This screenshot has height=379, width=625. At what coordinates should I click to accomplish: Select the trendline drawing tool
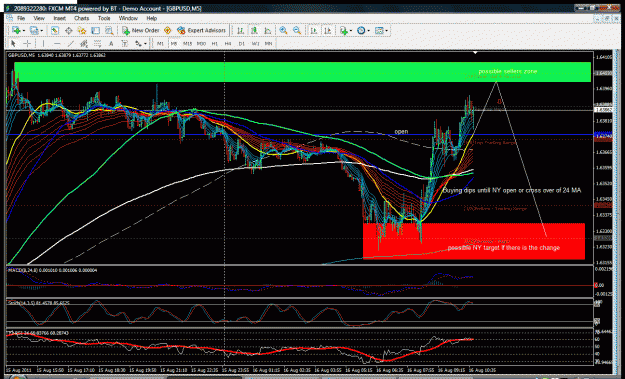point(71,43)
